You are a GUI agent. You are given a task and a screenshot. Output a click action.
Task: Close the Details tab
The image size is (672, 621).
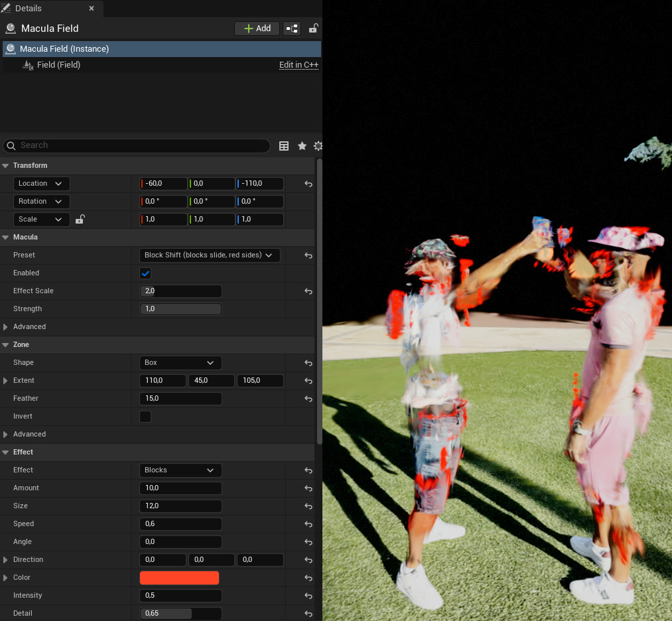pyautogui.click(x=92, y=9)
